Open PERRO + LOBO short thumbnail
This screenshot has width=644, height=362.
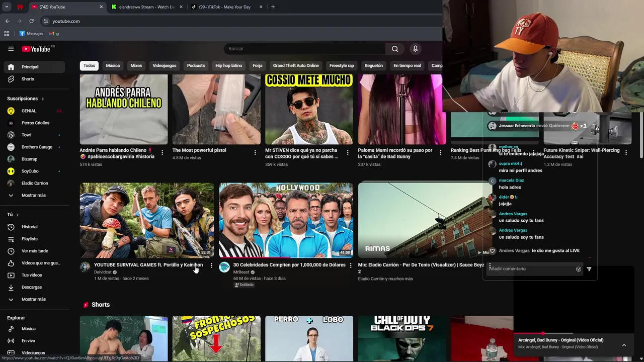point(309,338)
